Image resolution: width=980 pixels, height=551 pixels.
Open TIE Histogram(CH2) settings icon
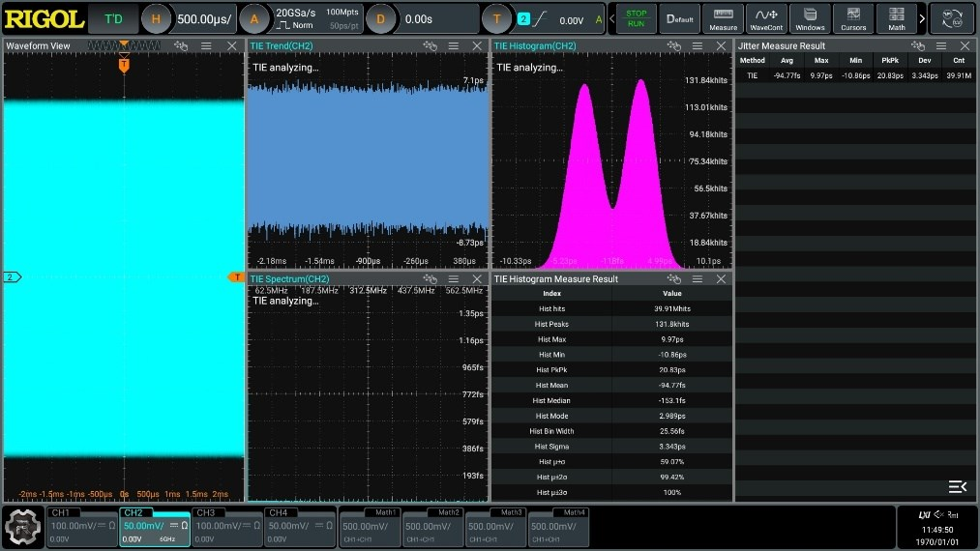pos(673,45)
